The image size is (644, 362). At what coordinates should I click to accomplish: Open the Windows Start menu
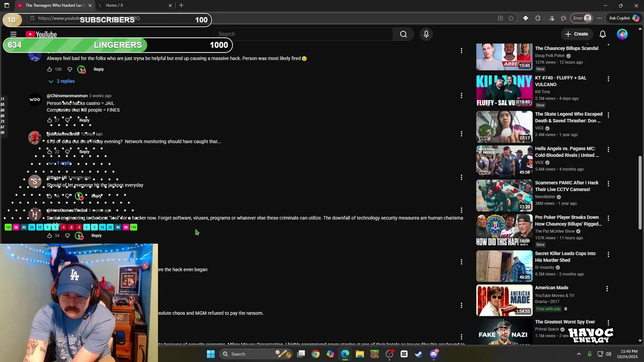tap(211, 354)
